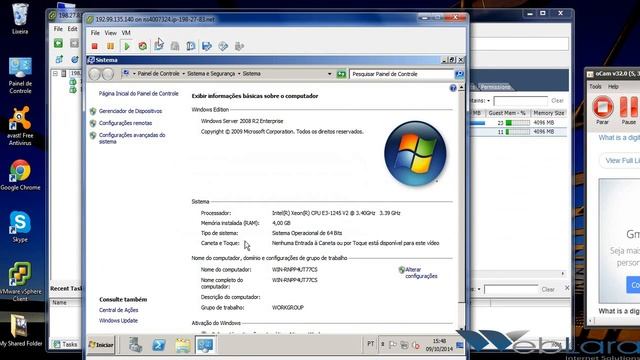Open Configurações avançadas do sistema link

tap(132, 138)
